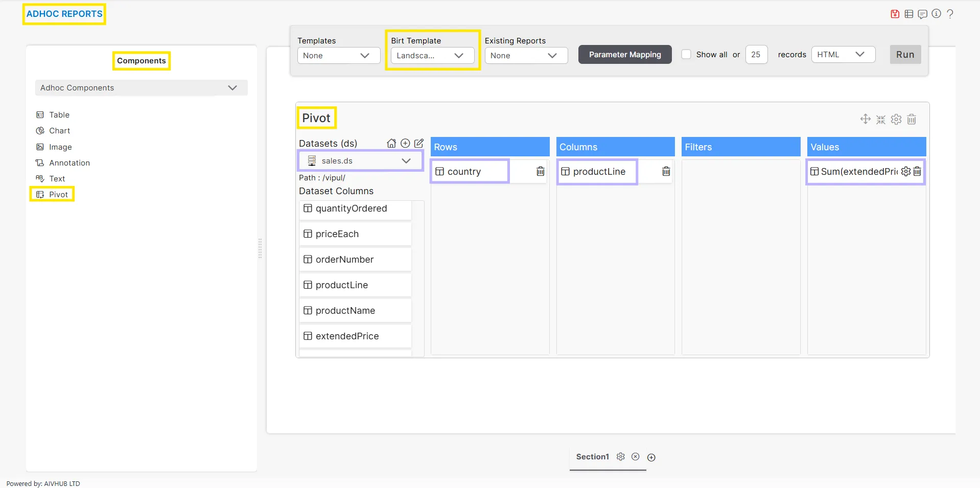Select Chart from the components list

tap(59, 131)
